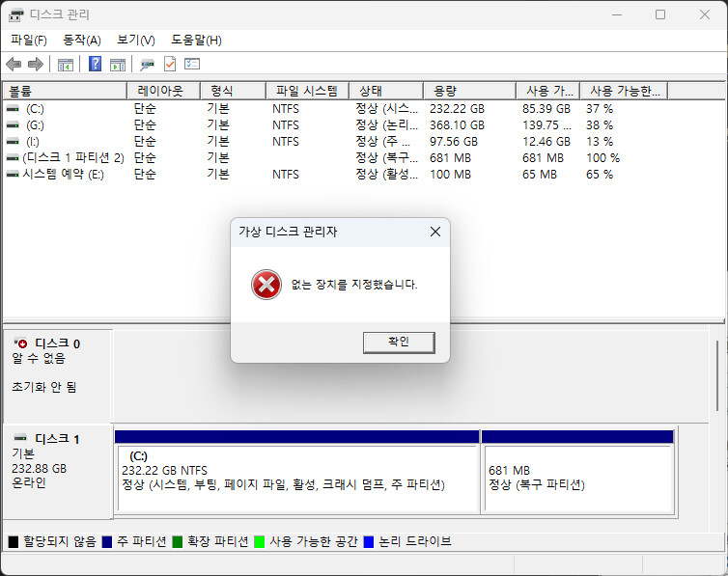The height and width of the screenshot is (576, 728).
Task: Open the 도움말(H) menu
Action: [196, 41]
